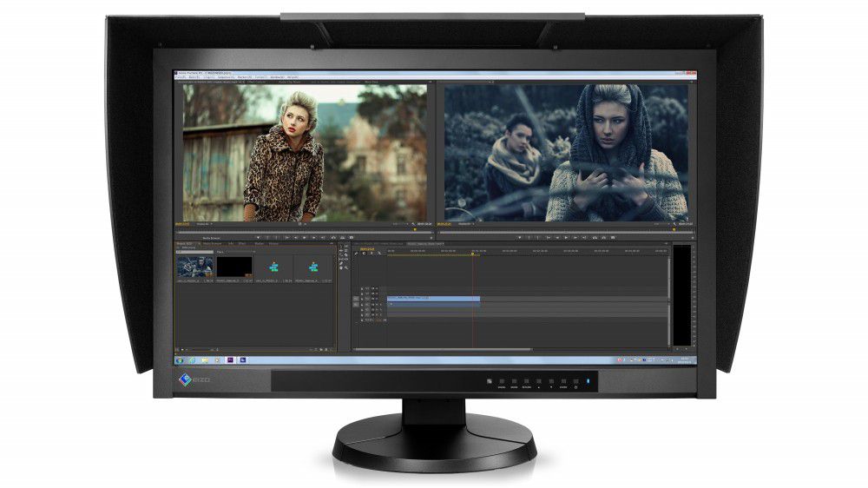
Task: Toggle lock on the first audio track
Action: [362, 305]
